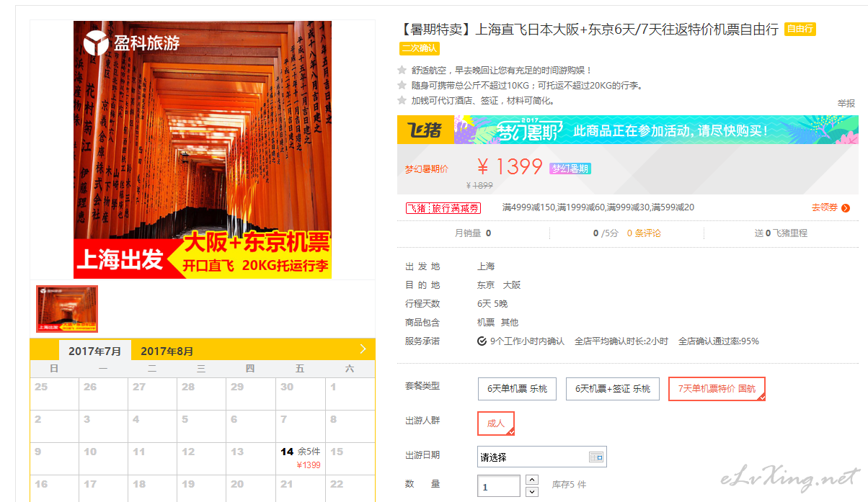This screenshot has height=502, width=868.
Task: Increase quantity with the up arrow
Action: (x=532, y=480)
